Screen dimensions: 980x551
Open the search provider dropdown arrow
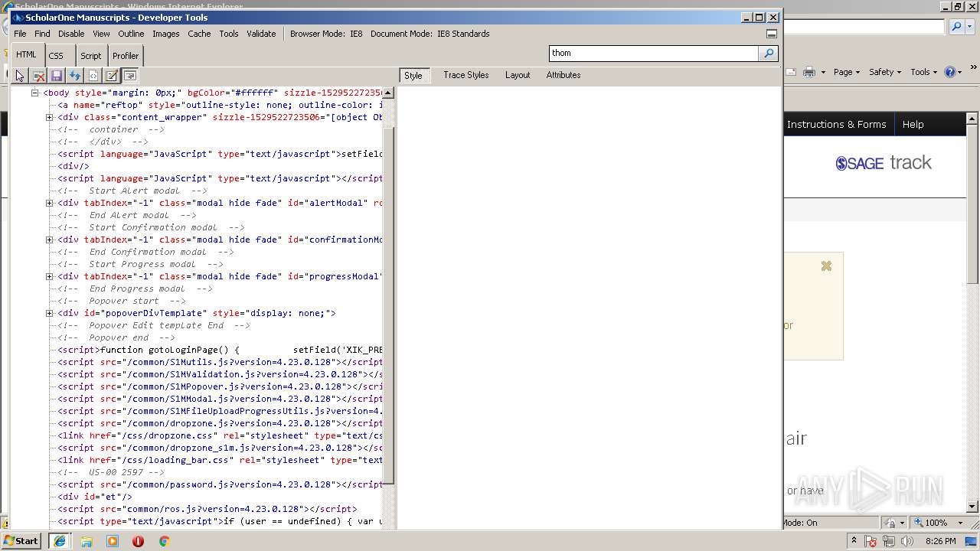coord(971,27)
